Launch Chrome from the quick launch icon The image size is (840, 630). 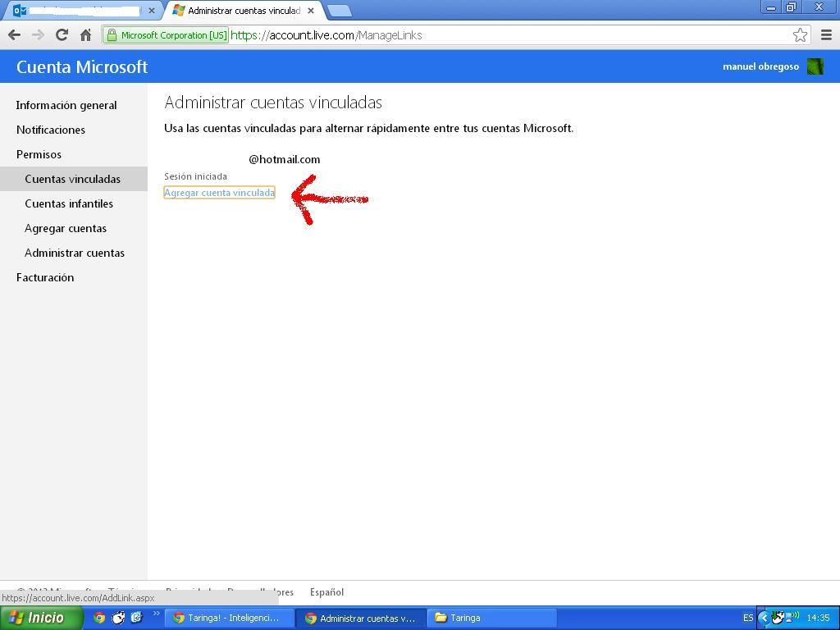99,618
